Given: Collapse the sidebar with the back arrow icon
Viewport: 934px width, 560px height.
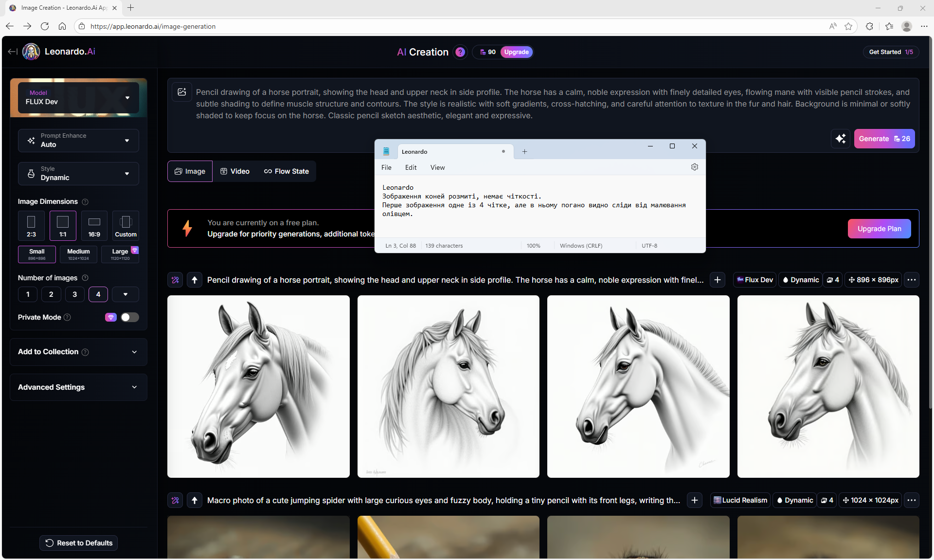Looking at the screenshot, I should pyautogui.click(x=13, y=52).
